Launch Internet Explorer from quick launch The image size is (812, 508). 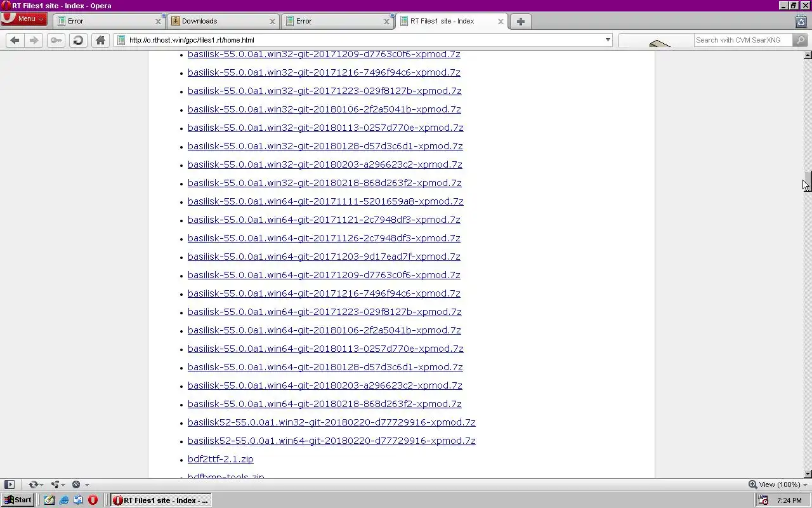pyautogui.click(x=64, y=500)
